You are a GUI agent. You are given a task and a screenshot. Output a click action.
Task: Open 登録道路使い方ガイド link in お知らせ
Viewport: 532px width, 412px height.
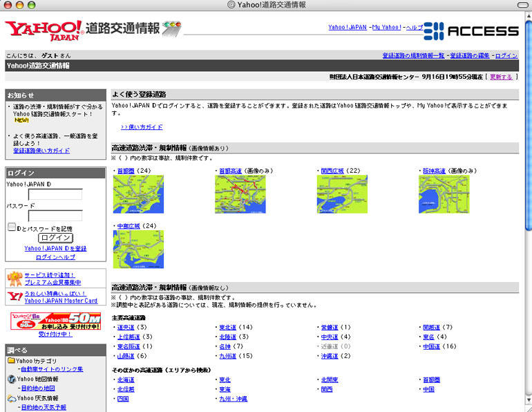tap(41, 151)
